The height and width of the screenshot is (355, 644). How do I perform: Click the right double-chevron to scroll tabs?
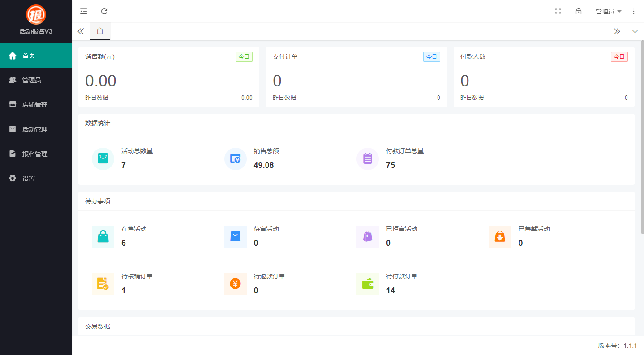pos(617,31)
